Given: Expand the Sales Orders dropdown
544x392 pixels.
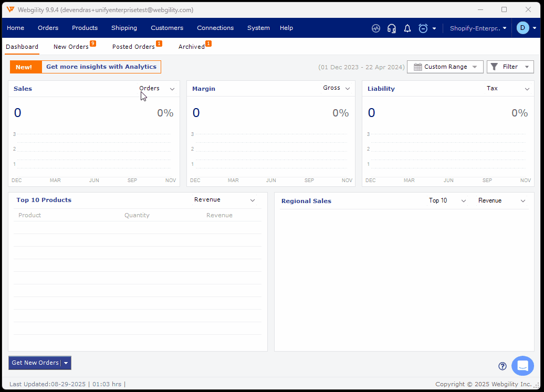Looking at the screenshot, I should pyautogui.click(x=156, y=89).
